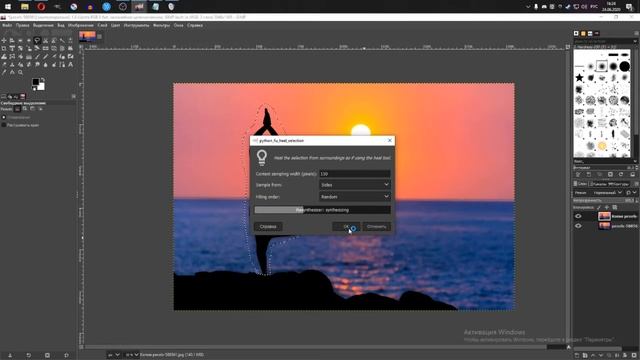Screen dimensions: 640x360
Task: Hide the bottom layer via eye icon
Action: [578, 226]
